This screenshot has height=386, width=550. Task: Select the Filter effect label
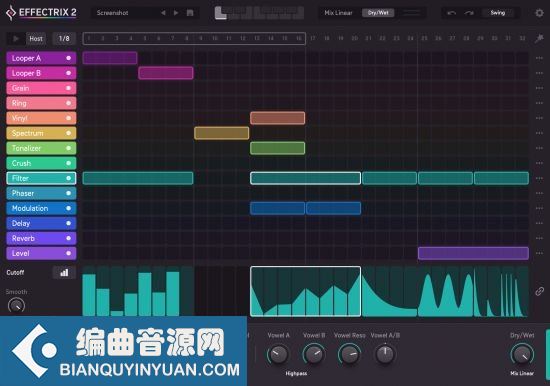pos(20,178)
